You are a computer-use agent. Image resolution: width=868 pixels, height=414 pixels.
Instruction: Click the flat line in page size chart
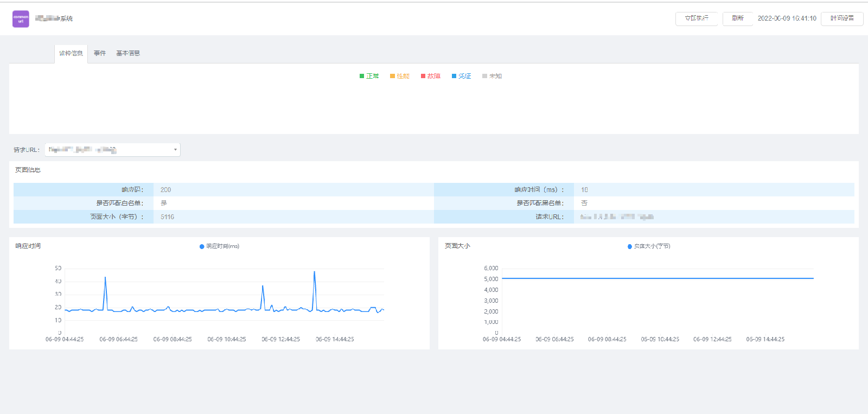658,278
